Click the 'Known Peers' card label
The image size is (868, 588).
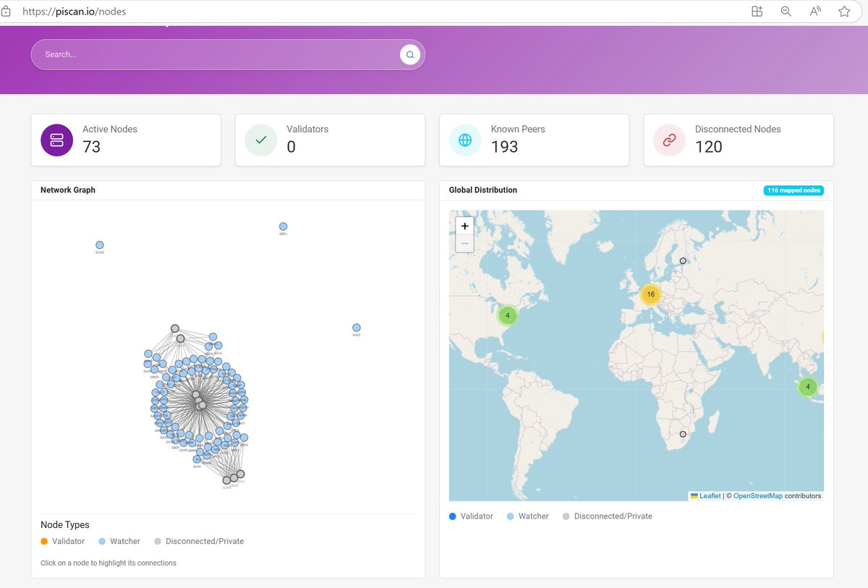(x=518, y=129)
